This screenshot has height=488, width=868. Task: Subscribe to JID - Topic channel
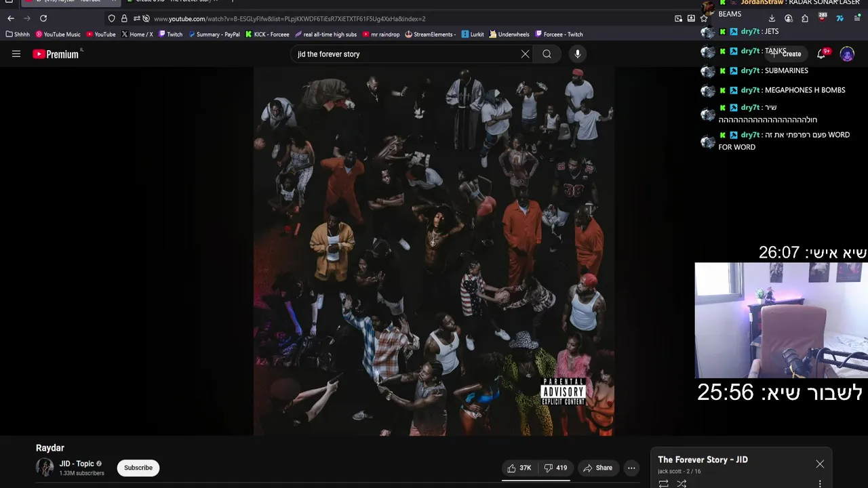138,468
